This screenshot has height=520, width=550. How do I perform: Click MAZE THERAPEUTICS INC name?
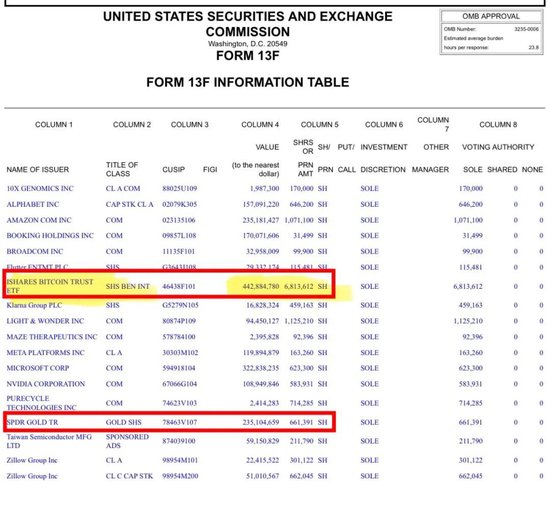pyautogui.click(x=52, y=336)
